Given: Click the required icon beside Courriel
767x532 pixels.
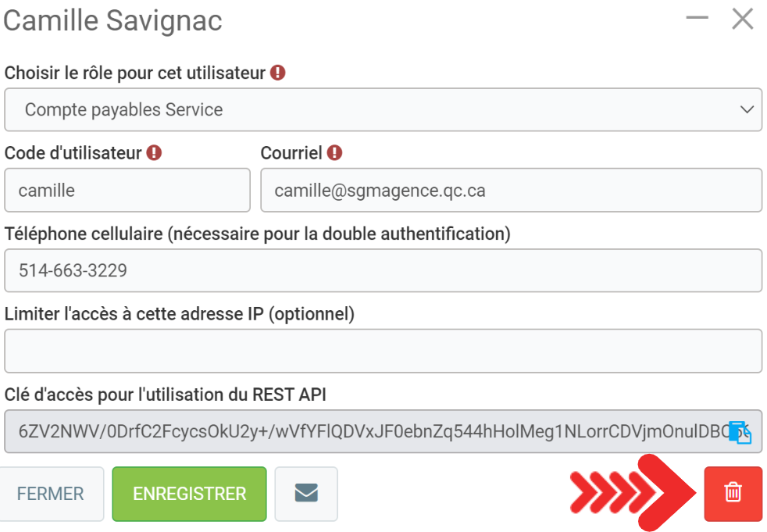Looking at the screenshot, I should coord(335,153).
